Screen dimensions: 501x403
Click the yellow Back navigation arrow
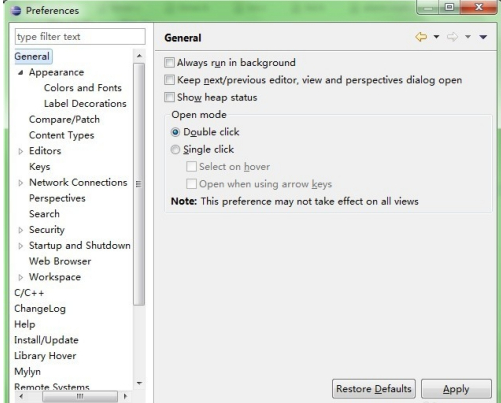[421, 36]
